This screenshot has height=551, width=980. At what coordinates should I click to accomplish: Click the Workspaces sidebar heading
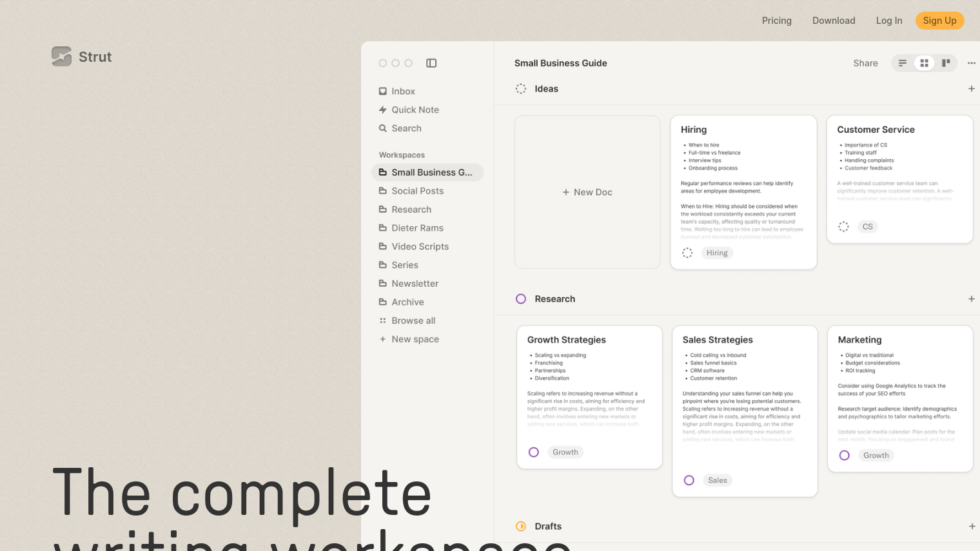402,155
